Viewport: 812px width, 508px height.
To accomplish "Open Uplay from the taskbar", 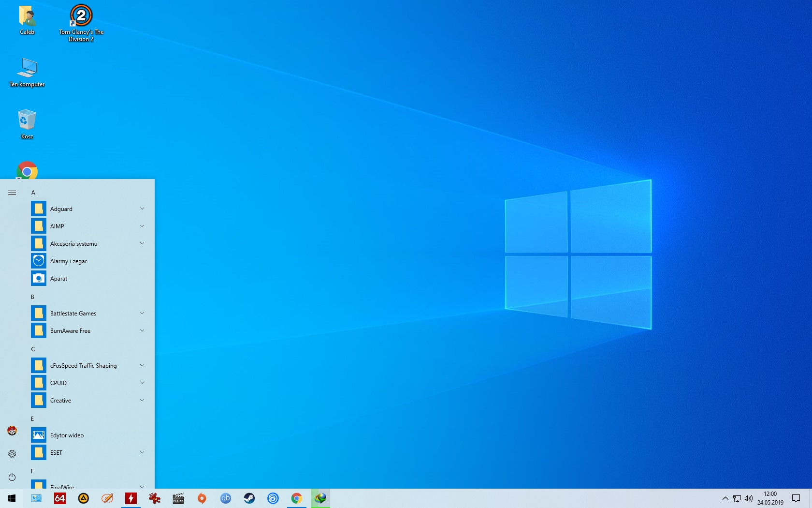I will [273, 498].
